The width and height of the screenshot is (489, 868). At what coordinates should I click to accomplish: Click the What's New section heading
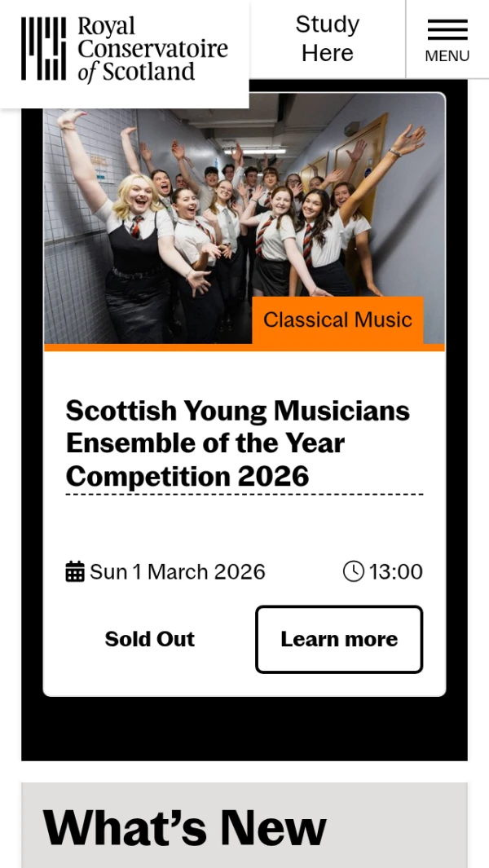click(185, 827)
